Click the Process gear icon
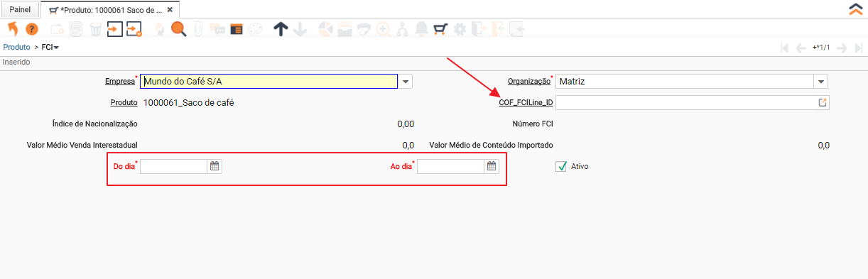868x279 pixels. 460,29
